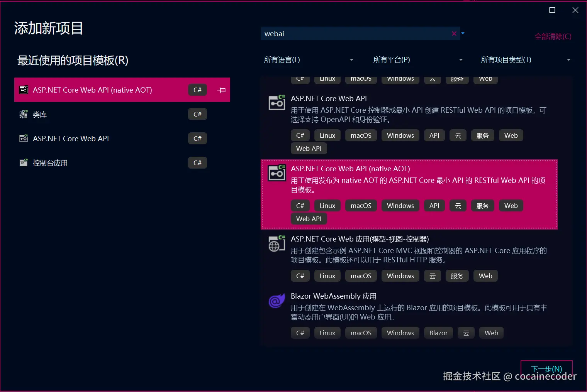Click C# tag on recent native AOT row
The width and height of the screenshot is (587, 392).
pyautogui.click(x=197, y=90)
